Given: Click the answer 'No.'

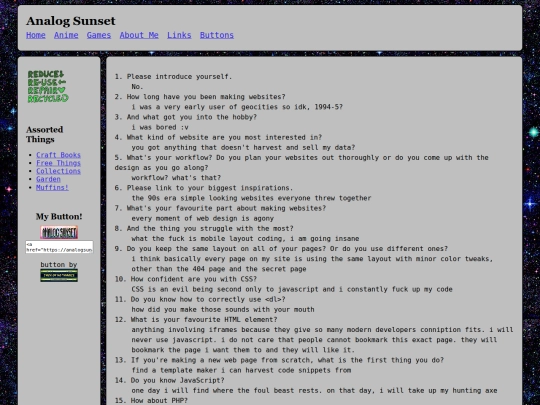Looking at the screenshot, I should point(137,86).
